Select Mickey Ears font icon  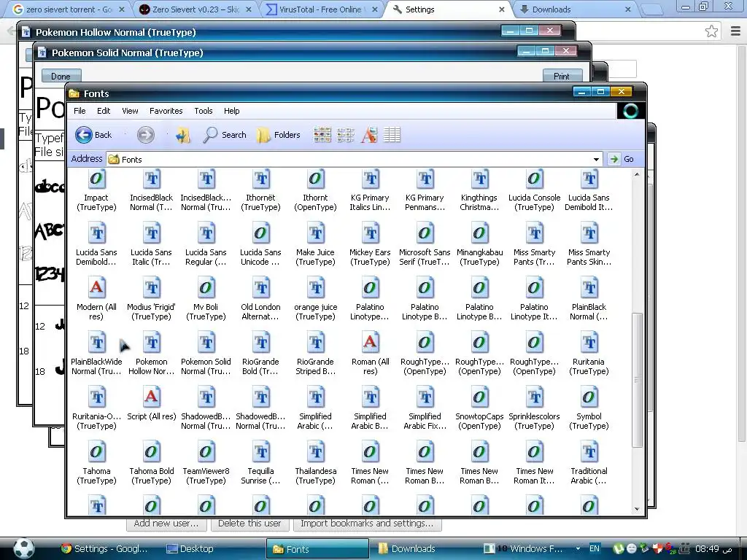coord(370,233)
